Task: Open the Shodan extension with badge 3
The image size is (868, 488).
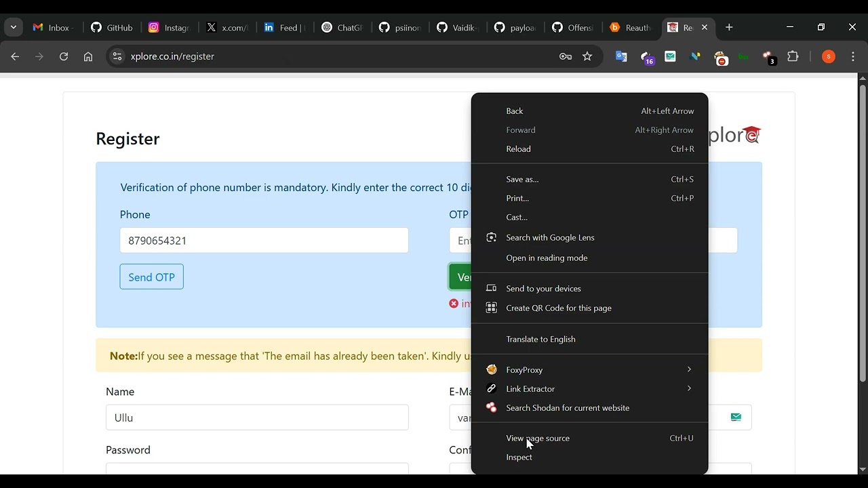Action: (x=768, y=58)
